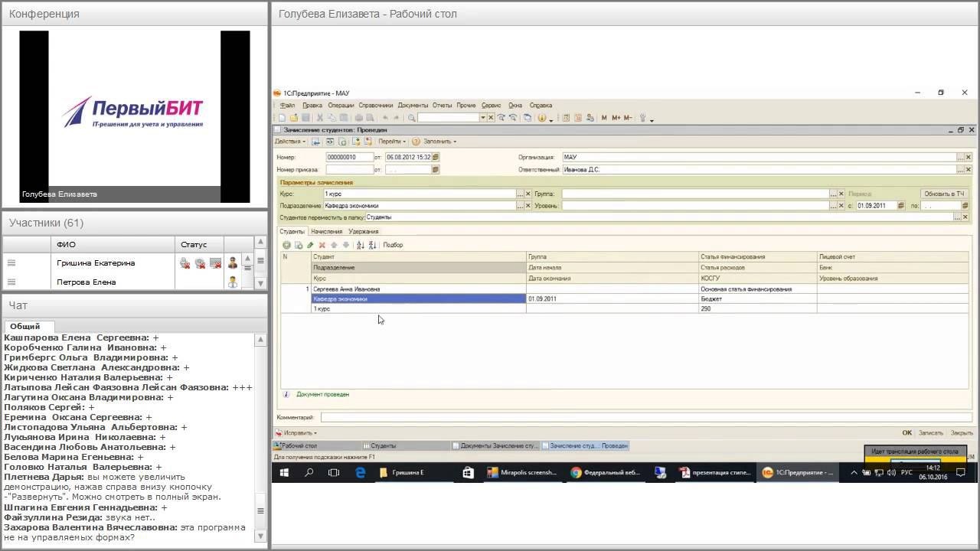The image size is (980, 551).
Task: Open Windows Start menu
Action: coord(284,473)
